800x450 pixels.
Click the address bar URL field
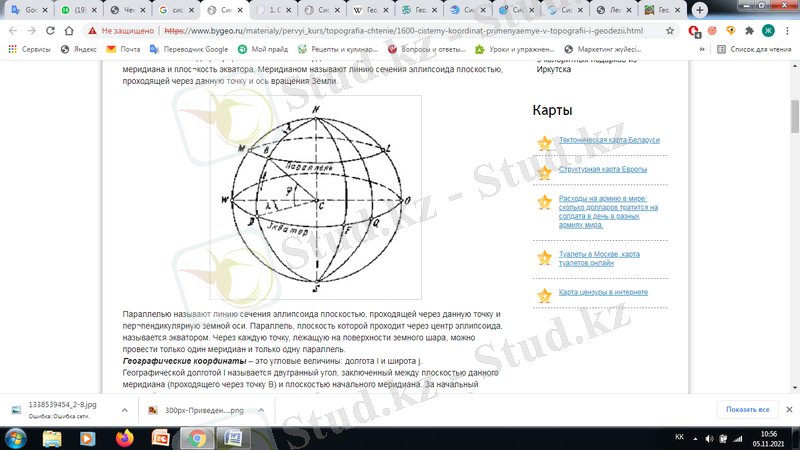(400, 31)
